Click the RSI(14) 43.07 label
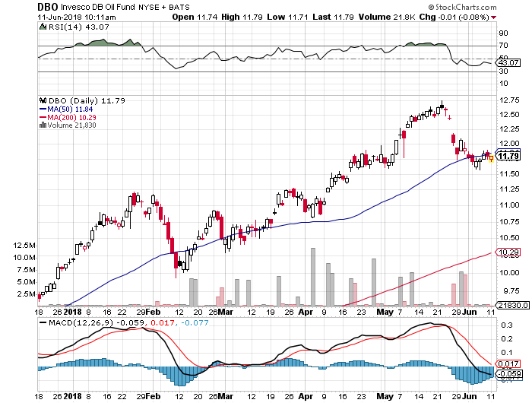Image resolution: width=532 pixels, height=403 pixels. click(x=79, y=27)
